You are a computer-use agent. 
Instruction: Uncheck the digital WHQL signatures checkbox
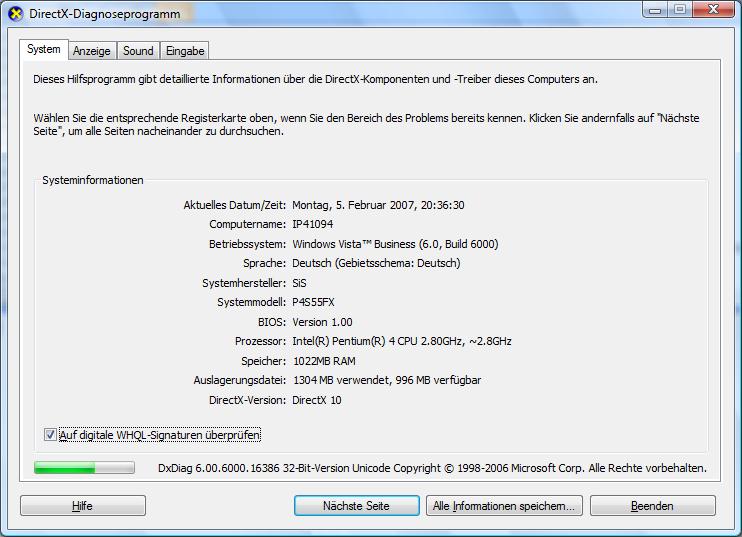(x=51, y=435)
